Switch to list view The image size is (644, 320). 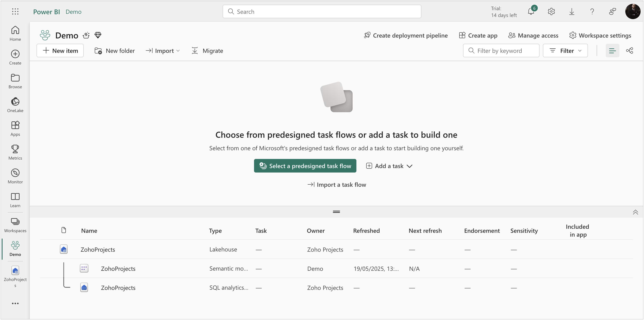point(612,51)
